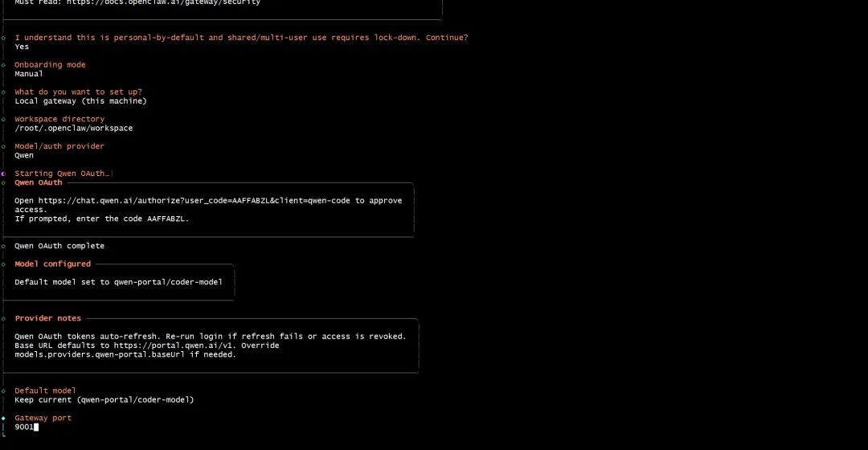Click the 'Yes' answer under the lock-down prompt

pyautogui.click(x=22, y=47)
